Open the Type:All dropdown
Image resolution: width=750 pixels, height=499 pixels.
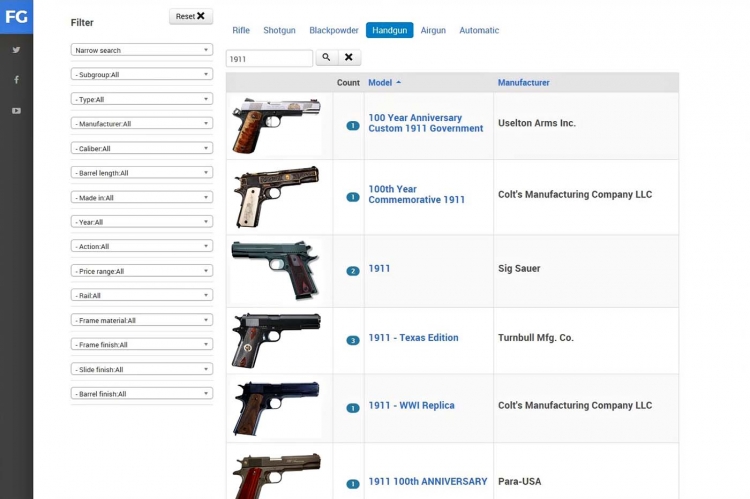point(142,99)
